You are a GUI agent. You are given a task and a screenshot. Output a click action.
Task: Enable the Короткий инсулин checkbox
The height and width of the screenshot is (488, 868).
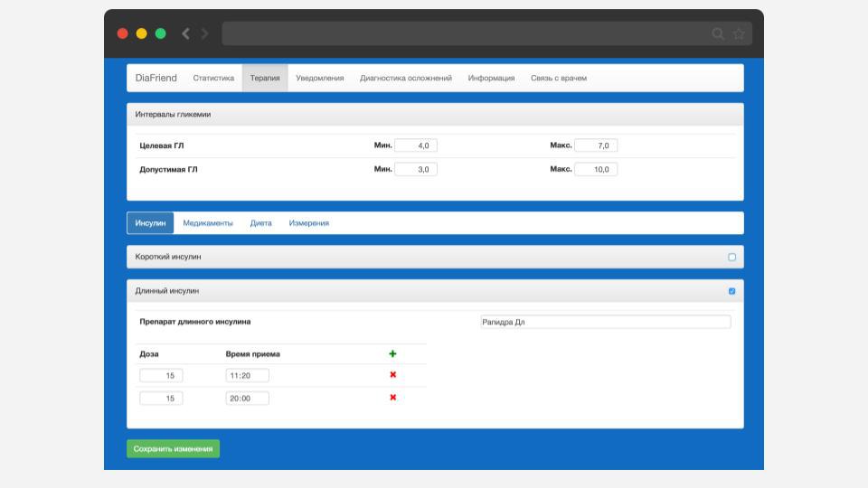(x=731, y=258)
